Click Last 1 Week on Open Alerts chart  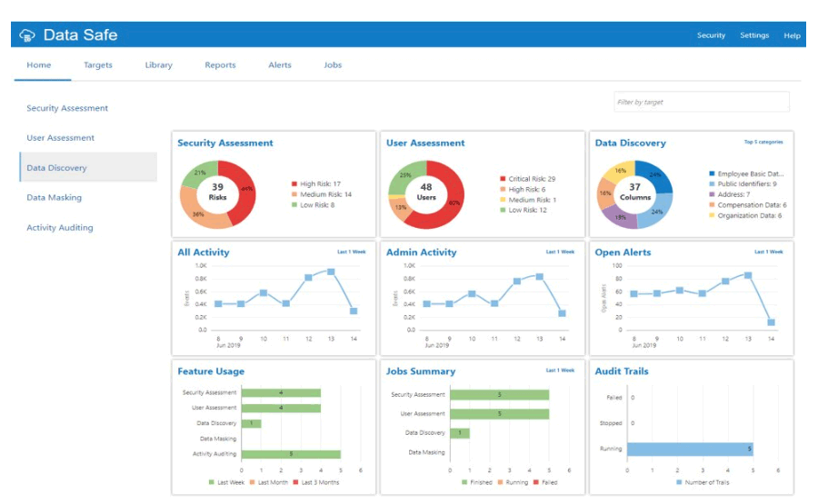pyautogui.click(x=769, y=252)
